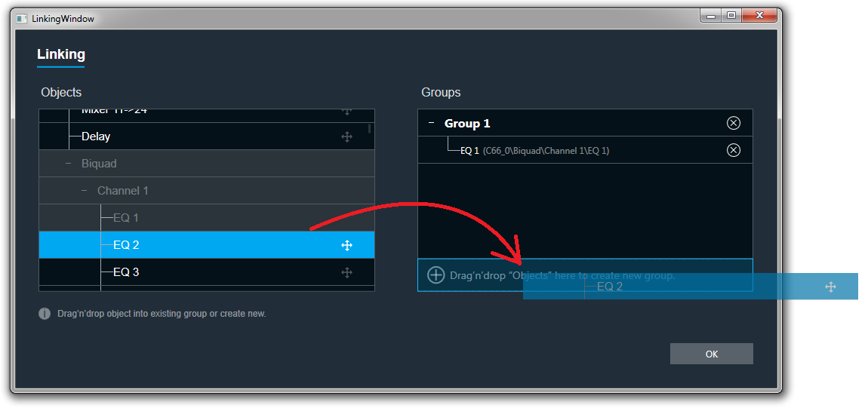Collapse the Biquad tree node

coord(69,164)
